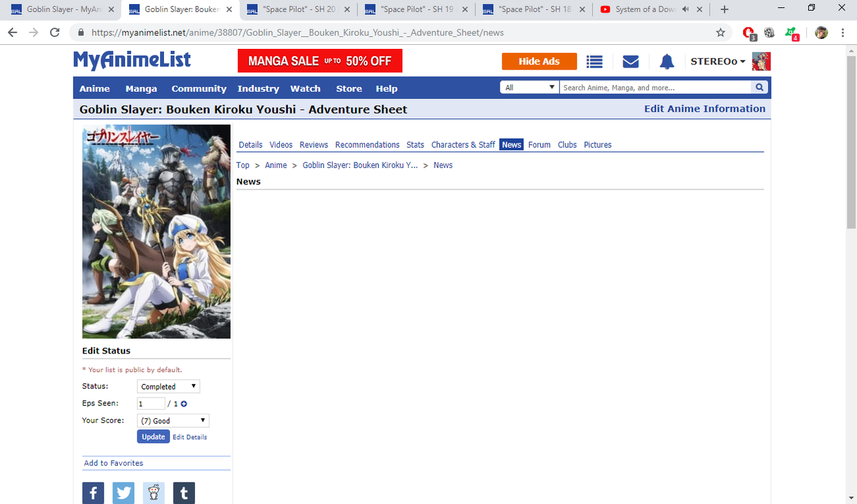Open the green extension icon with badge 4
The height and width of the screenshot is (504, 857).
(x=791, y=33)
